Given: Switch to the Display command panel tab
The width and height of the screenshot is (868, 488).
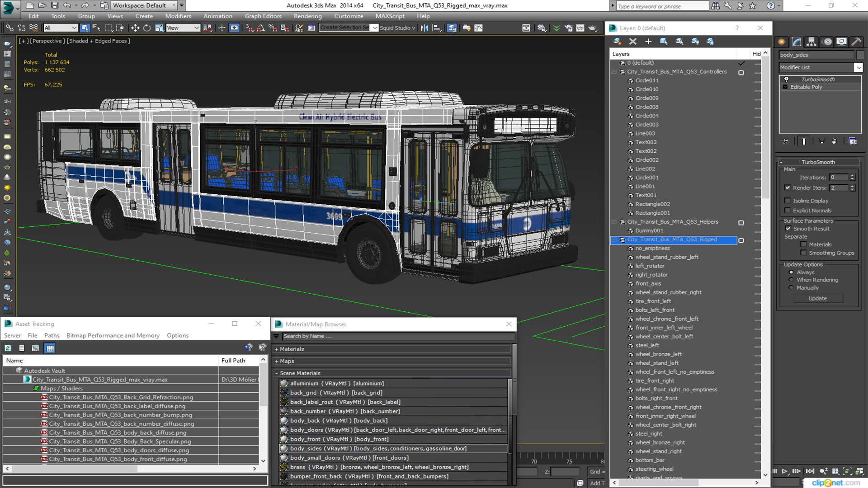Looking at the screenshot, I should [x=841, y=42].
